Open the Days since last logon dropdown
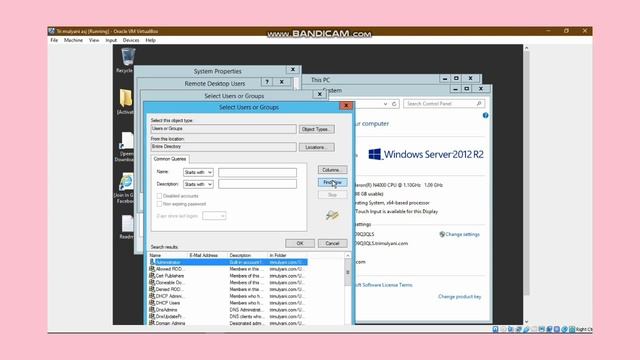Image resolution: width=640 pixels, height=360 pixels. (214, 216)
